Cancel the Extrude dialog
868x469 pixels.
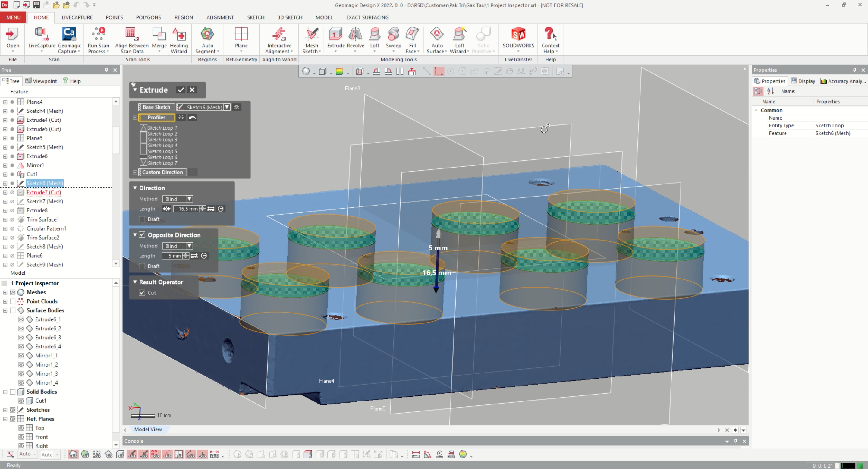[192, 90]
